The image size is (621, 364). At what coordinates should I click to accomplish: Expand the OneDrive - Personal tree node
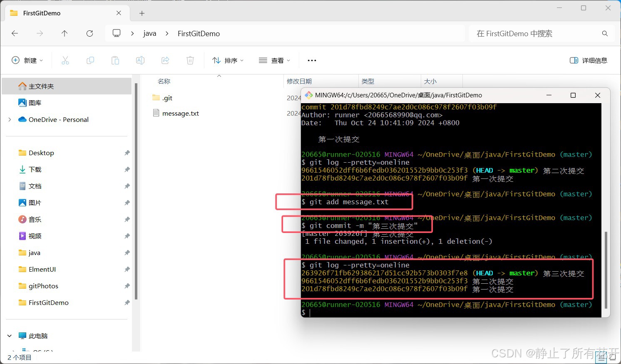tap(10, 119)
